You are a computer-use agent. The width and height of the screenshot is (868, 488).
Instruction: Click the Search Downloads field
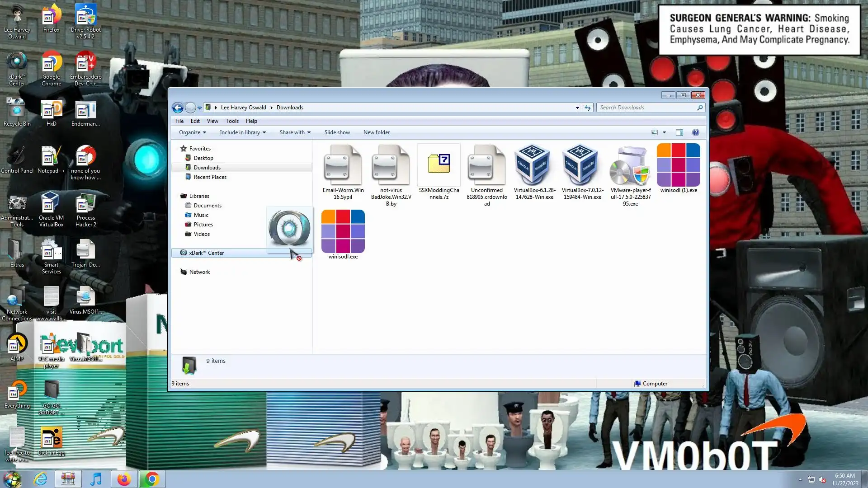coord(646,108)
